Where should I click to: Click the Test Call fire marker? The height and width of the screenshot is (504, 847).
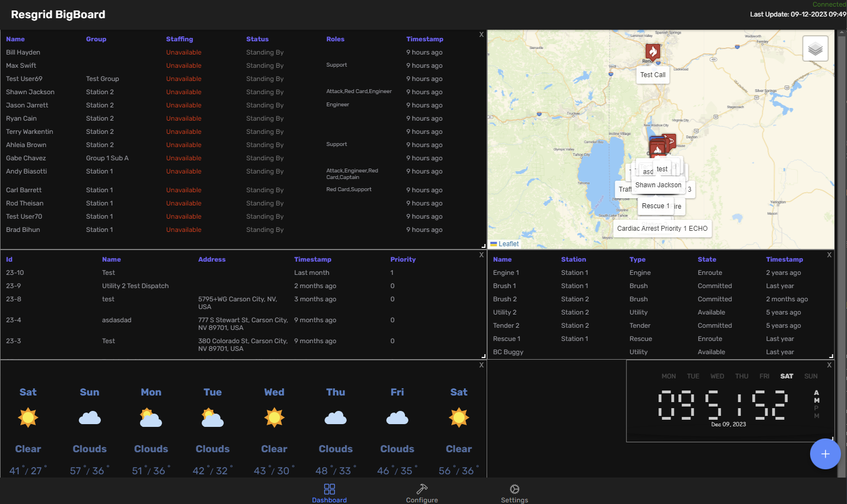pos(653,52)
